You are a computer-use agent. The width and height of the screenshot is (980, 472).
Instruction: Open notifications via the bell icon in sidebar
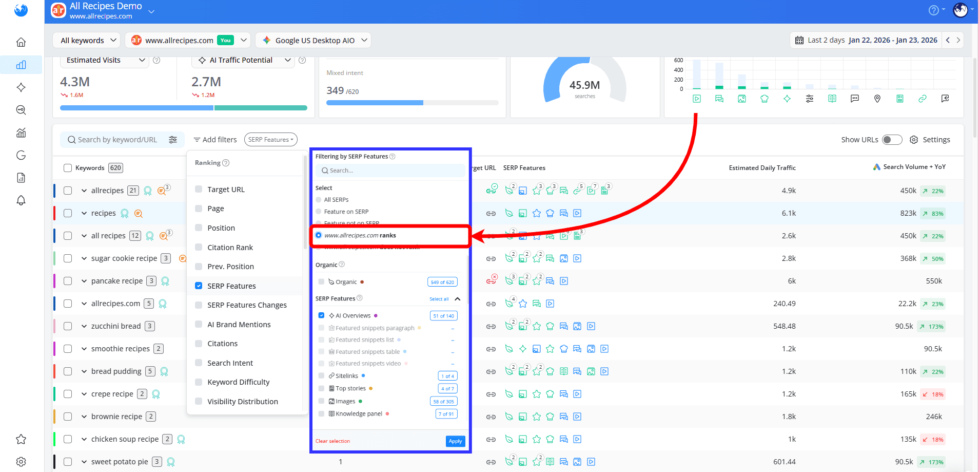[21, 200]
